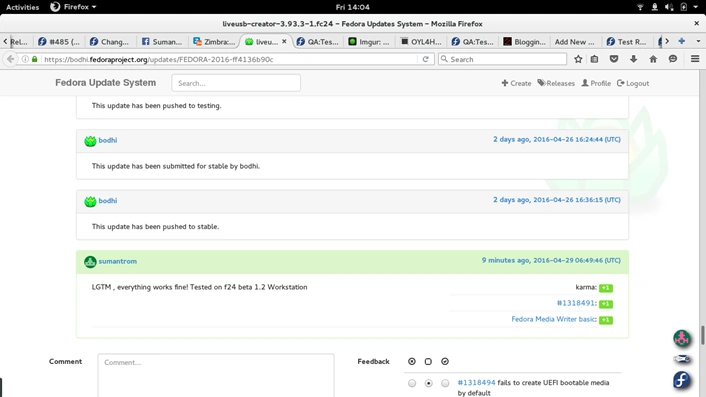Click site information icon in URL bar
The width and height of the screenshot is (706, 397).
pos(25,59)
